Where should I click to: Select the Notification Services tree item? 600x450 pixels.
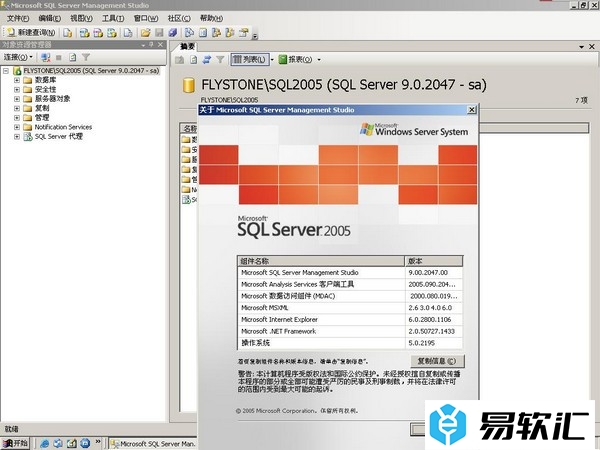(x=63, y=127)
